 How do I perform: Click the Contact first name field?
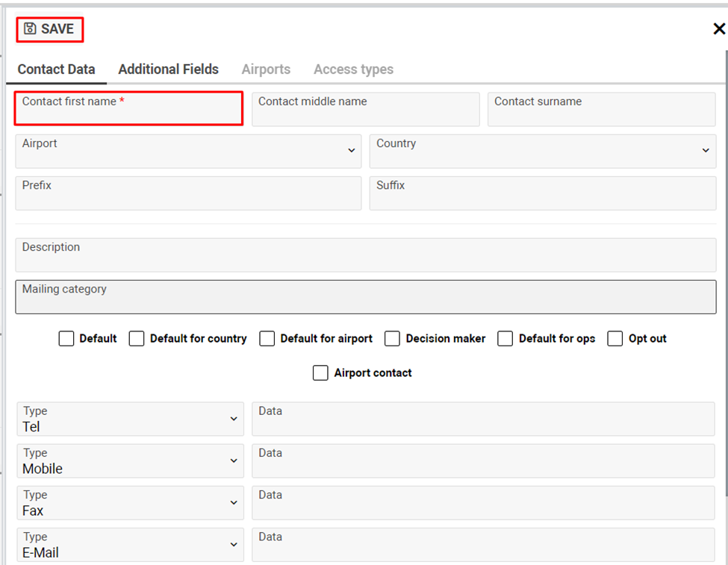coord(128,109)
